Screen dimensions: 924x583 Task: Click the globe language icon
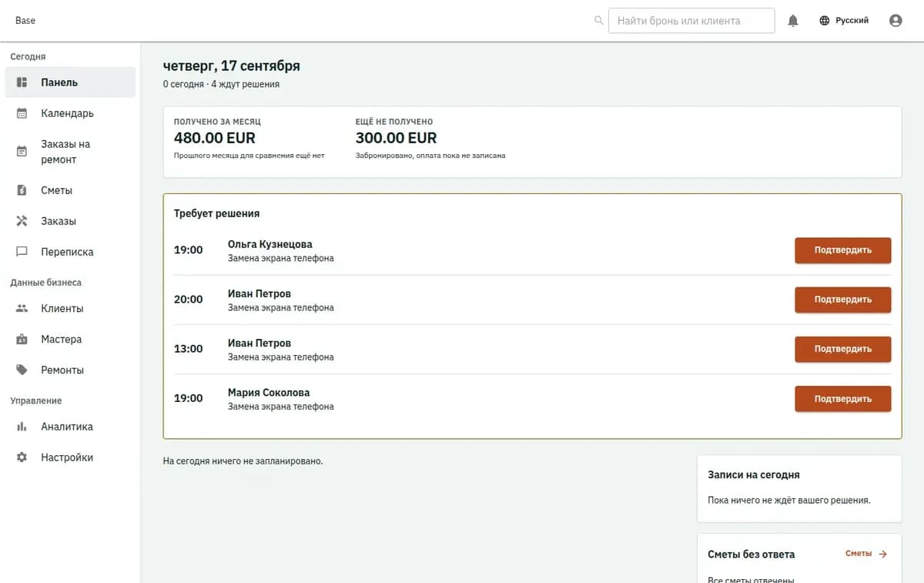click(x=825, y=21)
